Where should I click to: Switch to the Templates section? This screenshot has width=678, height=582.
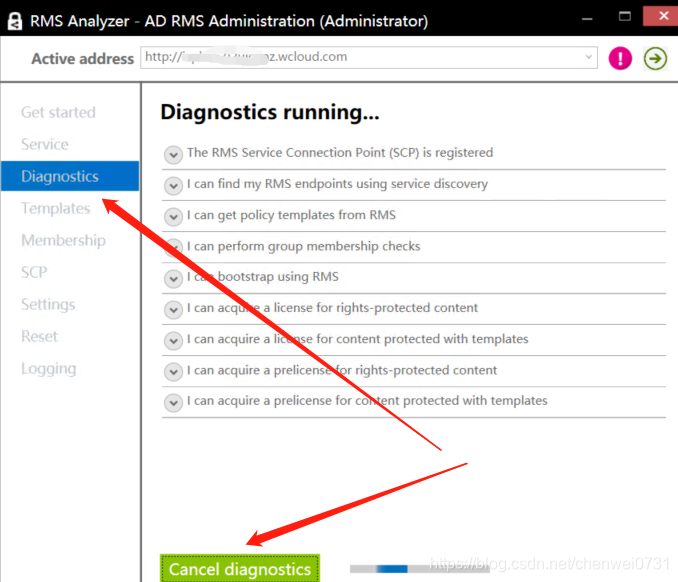(56, 208)
